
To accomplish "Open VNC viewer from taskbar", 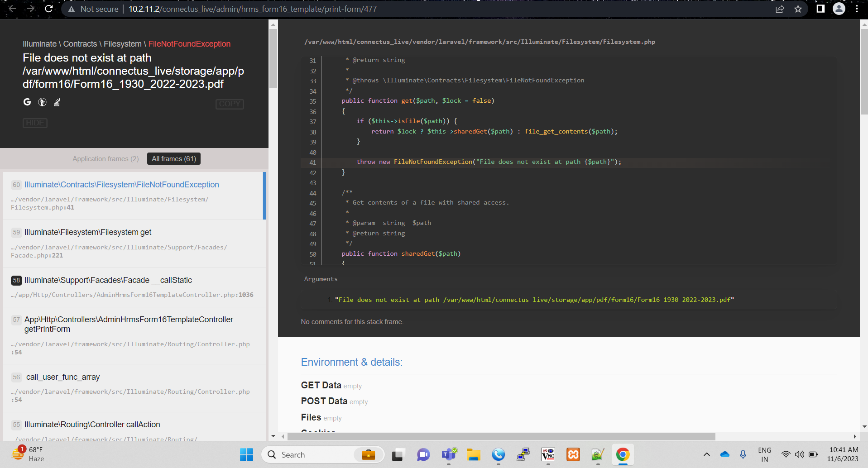I will 548,454.
